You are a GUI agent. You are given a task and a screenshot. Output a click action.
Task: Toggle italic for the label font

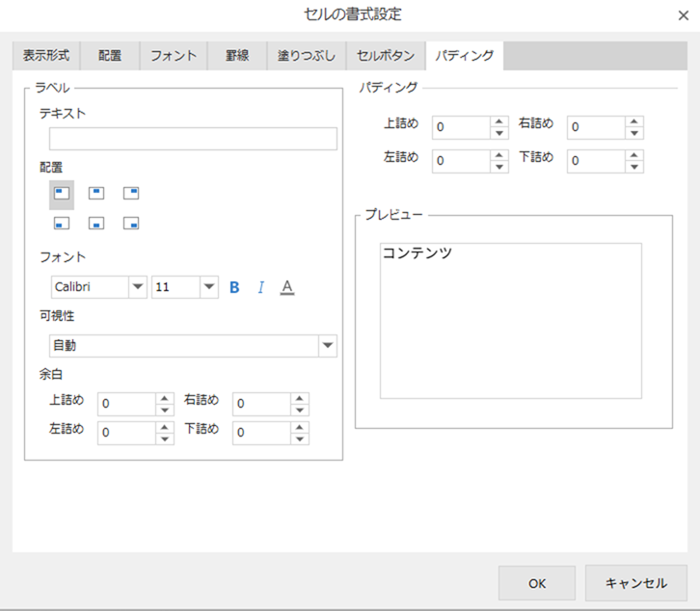260,287
